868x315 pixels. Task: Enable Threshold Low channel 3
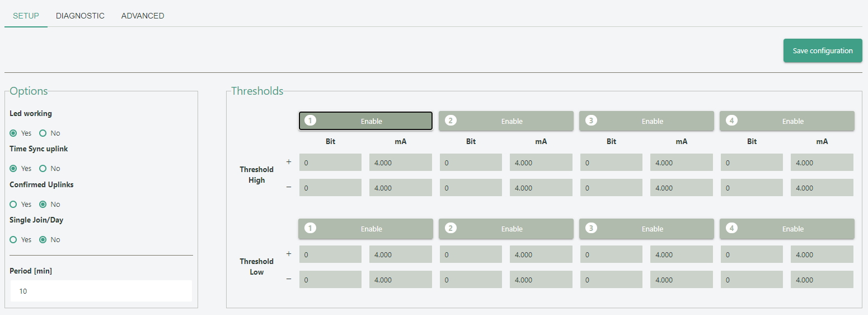pyautogui.click(x=646, y=229)
